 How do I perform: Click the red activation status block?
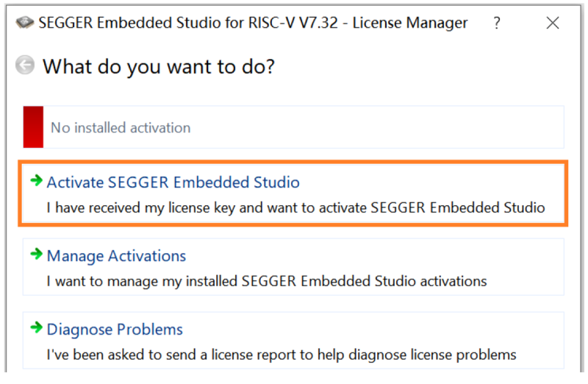[x=33, y=127]
